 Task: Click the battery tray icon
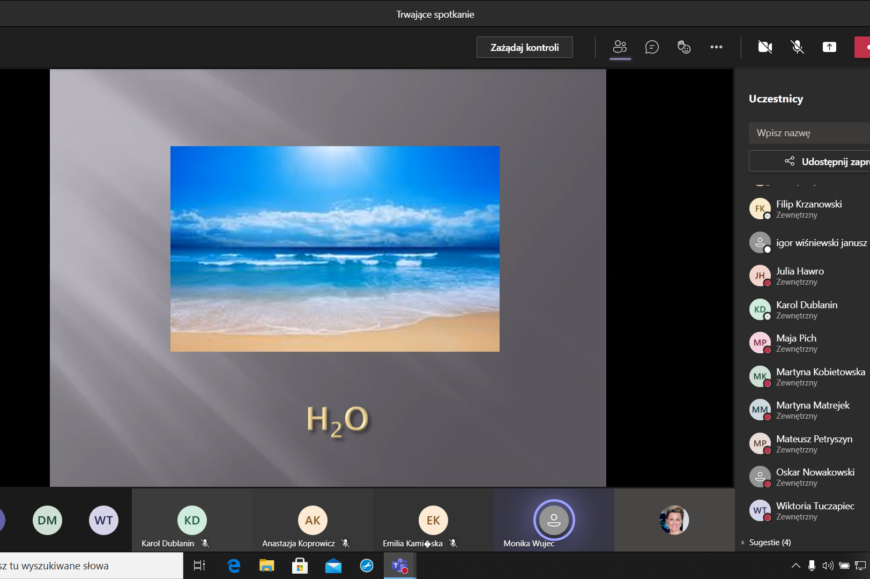(x=844, y=566)
